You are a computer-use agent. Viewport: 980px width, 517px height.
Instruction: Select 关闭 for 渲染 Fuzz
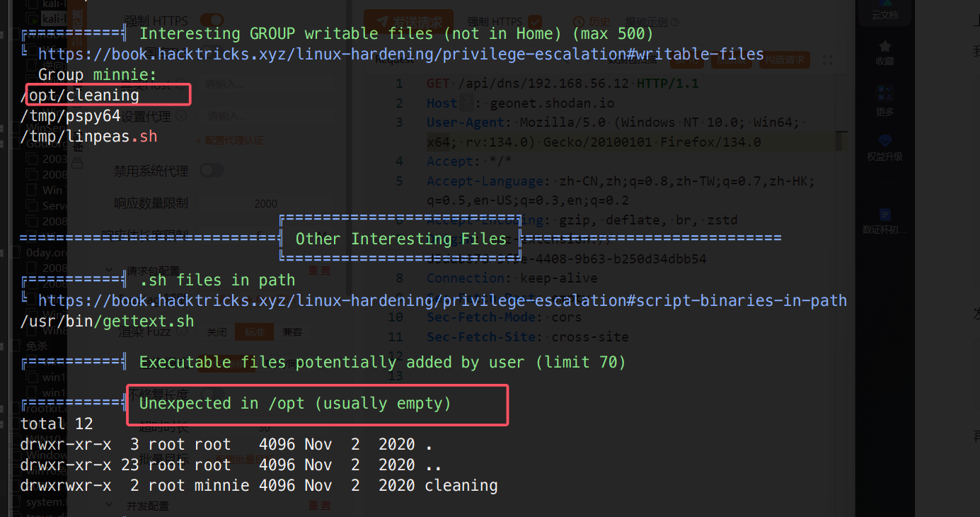[216, 332]
